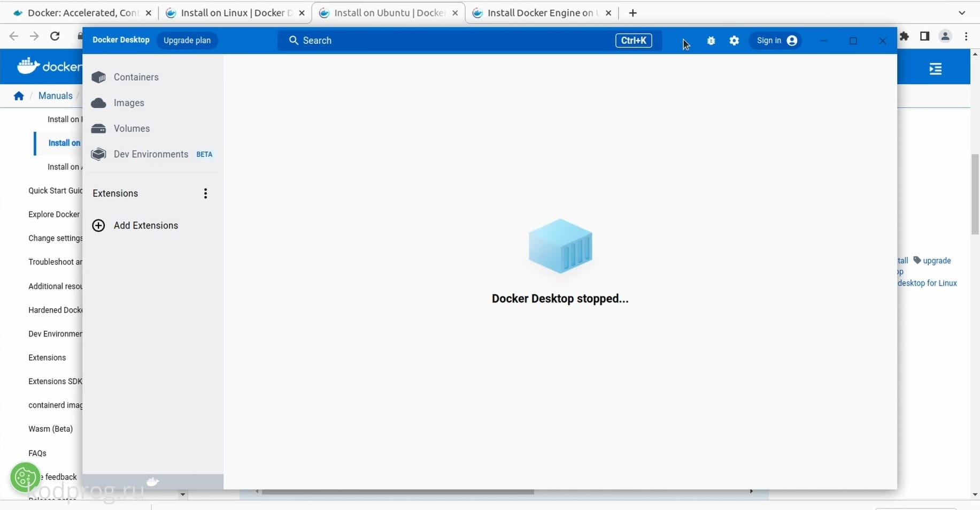Viewport: 980px width, 510px height.
Task: Open Extensions SDK docs link
Action: (x=55, y=381)
